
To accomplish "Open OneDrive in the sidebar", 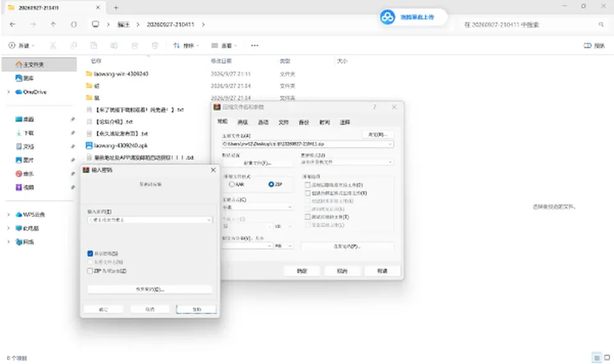I will (x=31, y=91).
